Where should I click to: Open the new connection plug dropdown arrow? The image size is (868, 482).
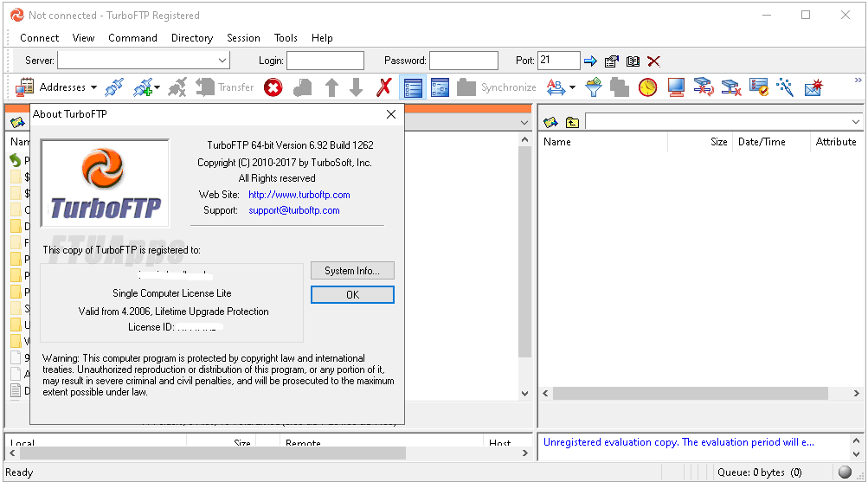tap(158, 87)
